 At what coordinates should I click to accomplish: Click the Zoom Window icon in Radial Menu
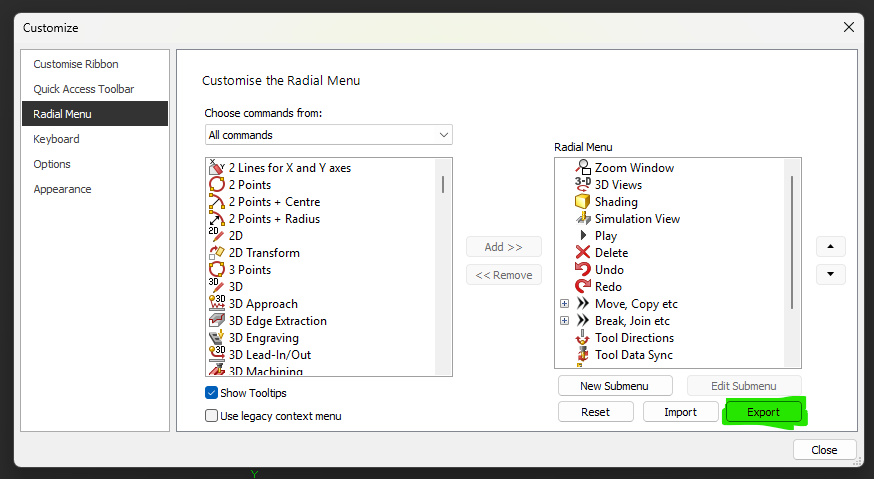tap(583, 168)
